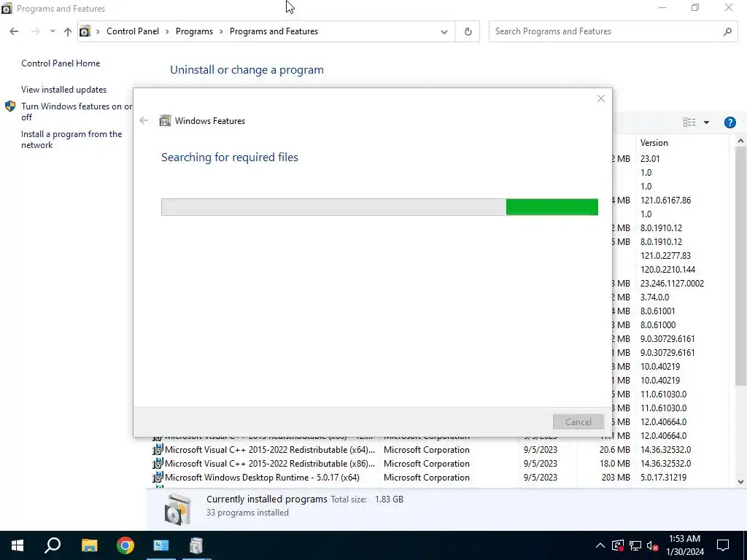Open the notification center icon

(x=723, y=545)
